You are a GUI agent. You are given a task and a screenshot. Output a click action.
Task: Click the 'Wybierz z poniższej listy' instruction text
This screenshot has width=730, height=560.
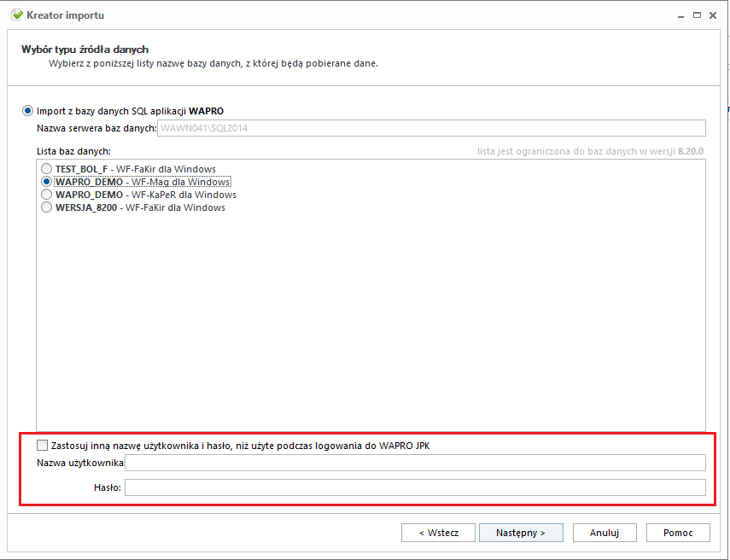[x=213, y=63]
